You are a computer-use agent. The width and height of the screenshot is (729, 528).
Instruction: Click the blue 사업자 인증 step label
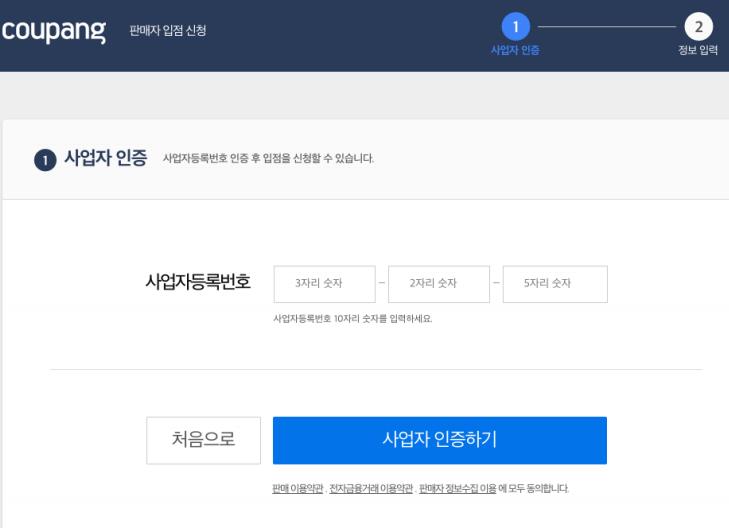coord(515,50)
